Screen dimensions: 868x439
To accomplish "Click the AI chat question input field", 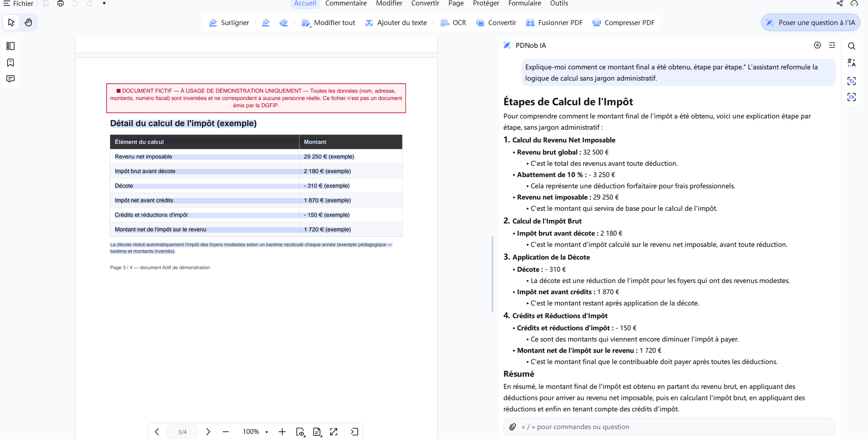I will (x=669, y=427).
